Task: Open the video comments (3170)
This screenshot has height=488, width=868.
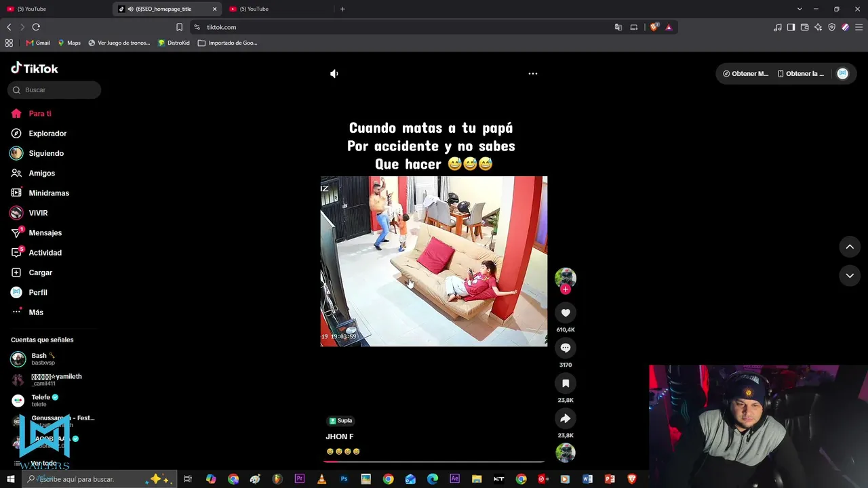Action: click(x=566, y=348)
